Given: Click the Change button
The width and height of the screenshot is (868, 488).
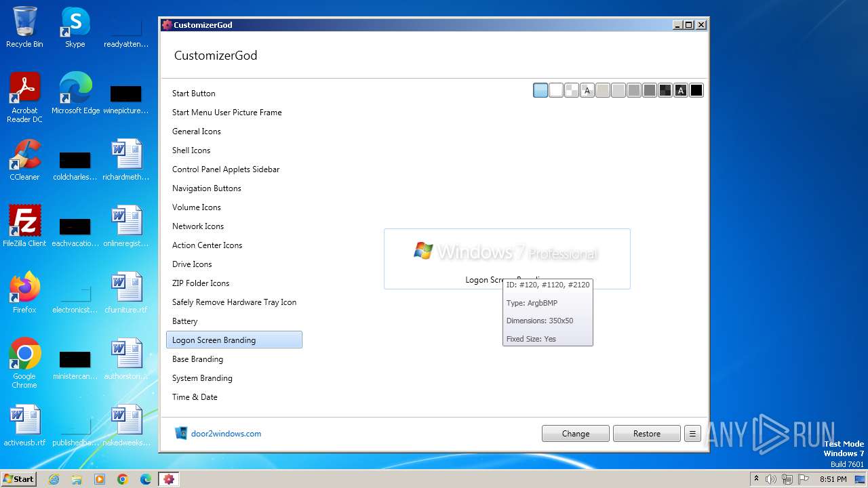Looking at the screenshot, I should click(576, 434).
